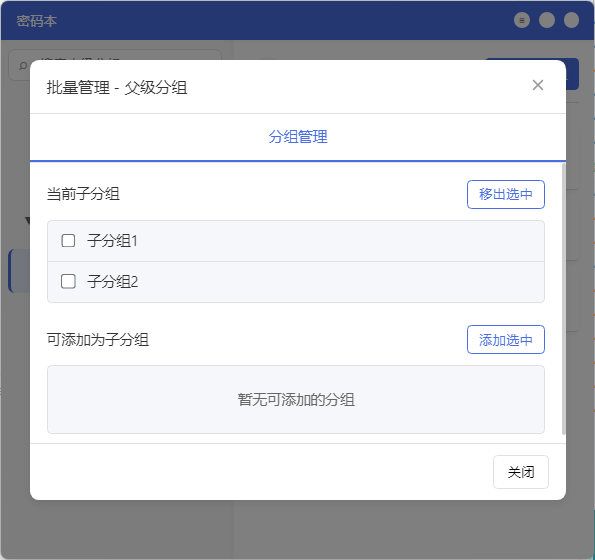Viewport: 595px width, 560px height.
Task: Click the 子分组2 row label
Action: [x=113, y=282]
